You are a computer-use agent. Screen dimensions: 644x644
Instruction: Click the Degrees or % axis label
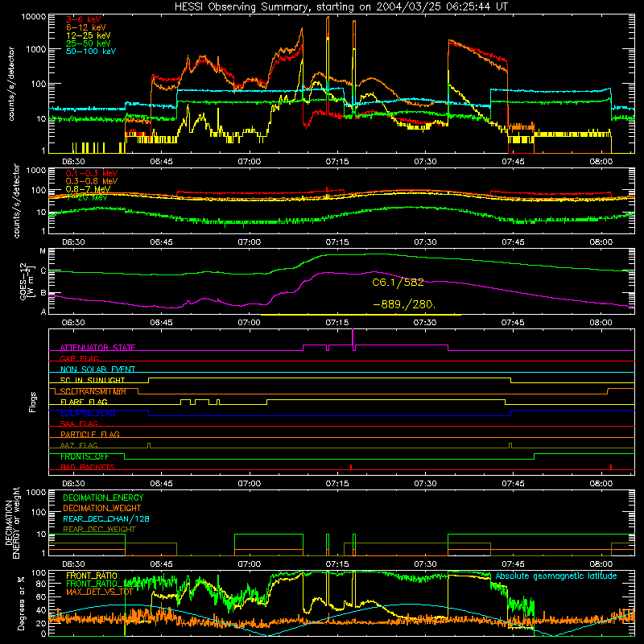point(21,603)
